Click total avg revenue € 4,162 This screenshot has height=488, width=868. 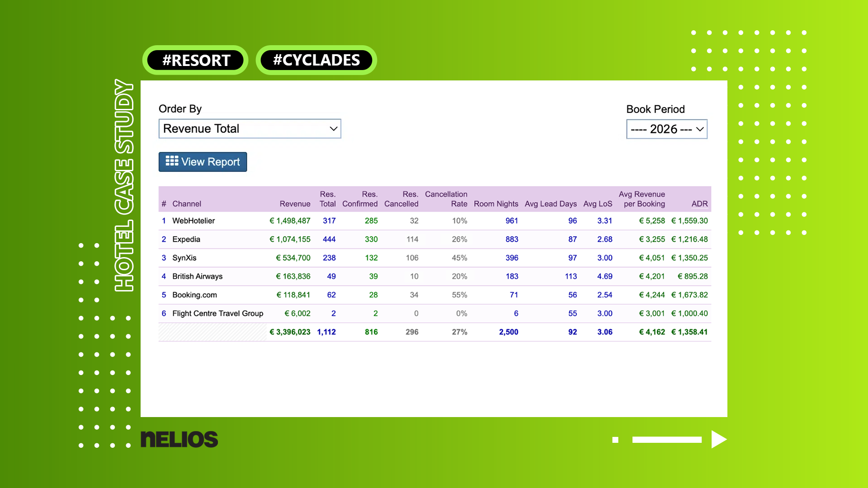point(652,332)
